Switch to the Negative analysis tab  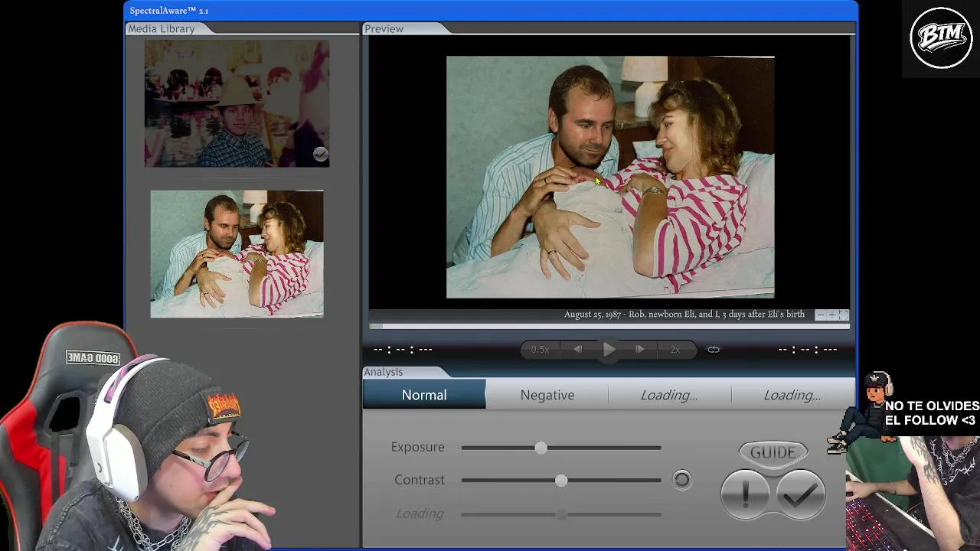click(x=547, y=395)
